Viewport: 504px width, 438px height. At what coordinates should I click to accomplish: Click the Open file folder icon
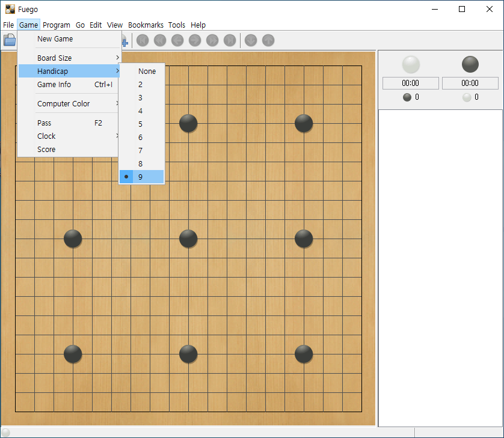coord(10,40)
